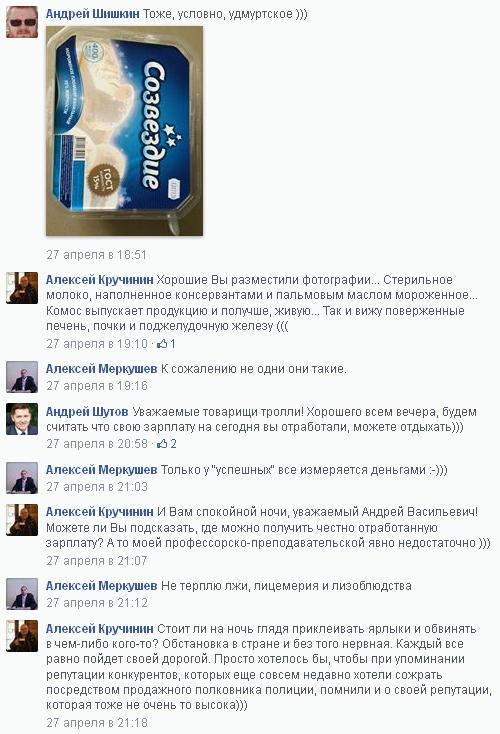The image size is (500, 734).
Task: Click the thumbs-up icon on the 19:10 comment
Action: pyautogui.click(x=162, y=344)
